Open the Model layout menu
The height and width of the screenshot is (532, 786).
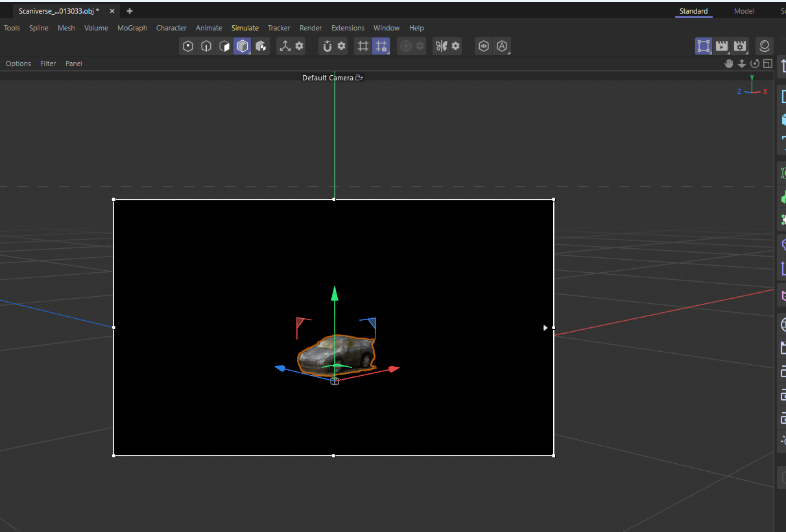[744, 11]
